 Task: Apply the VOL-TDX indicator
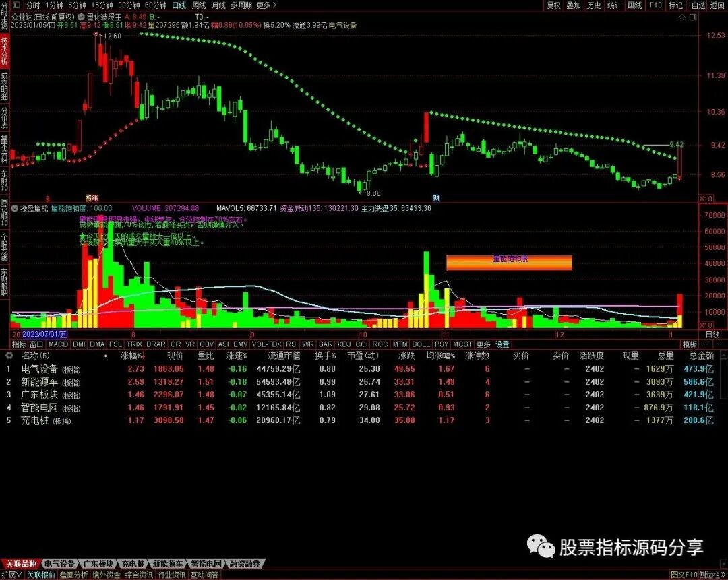click(x=266, y=344)
